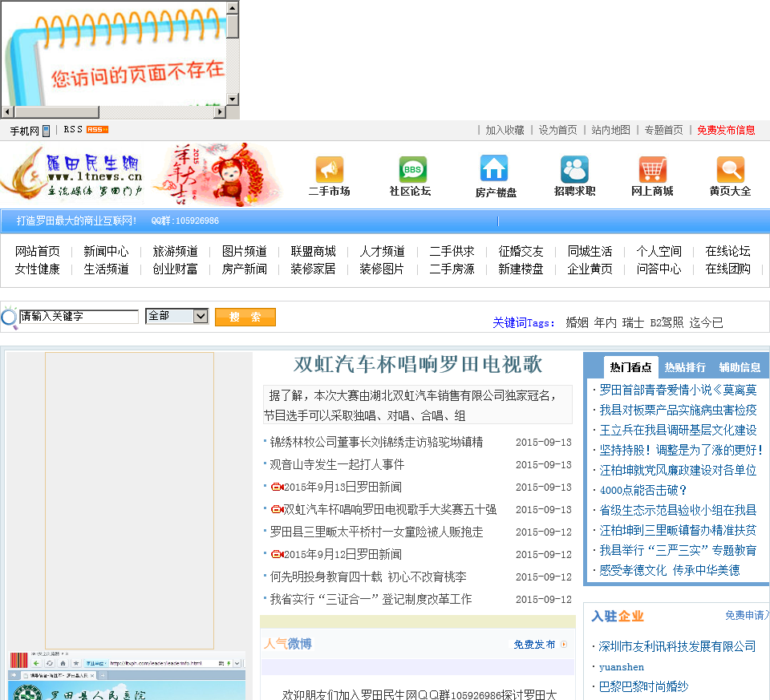770x700 pixels.
Task: Open 在线团购 in navigation menu
Action: (727, 269)
